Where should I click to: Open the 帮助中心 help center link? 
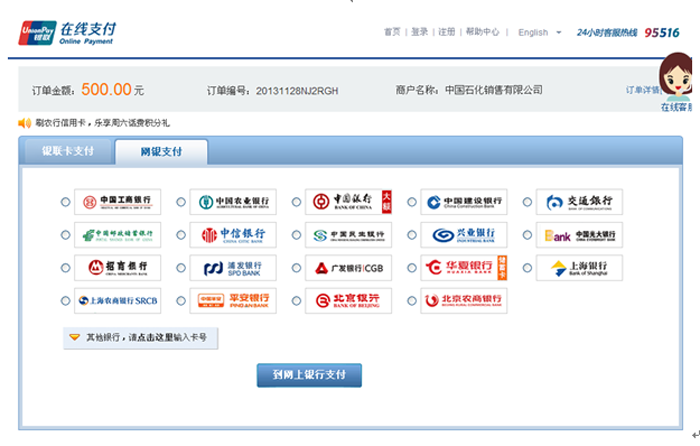tap(482, 32)
